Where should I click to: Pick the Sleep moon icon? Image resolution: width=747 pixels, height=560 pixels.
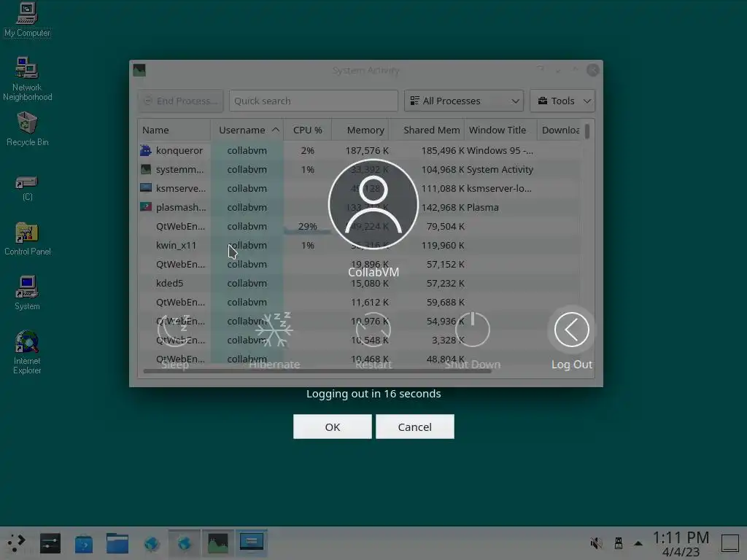pyautogui.click(x=174, y=330)
